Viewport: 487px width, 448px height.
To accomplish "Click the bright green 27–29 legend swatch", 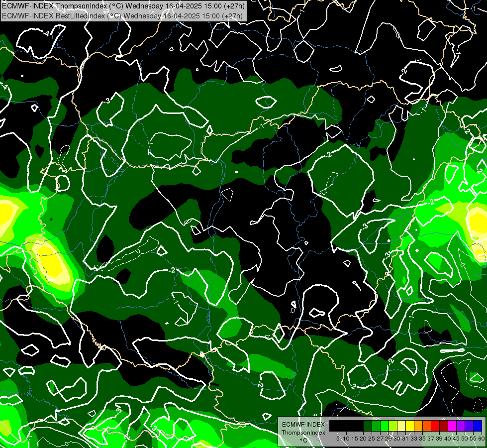I will click(x=385, y=426).
